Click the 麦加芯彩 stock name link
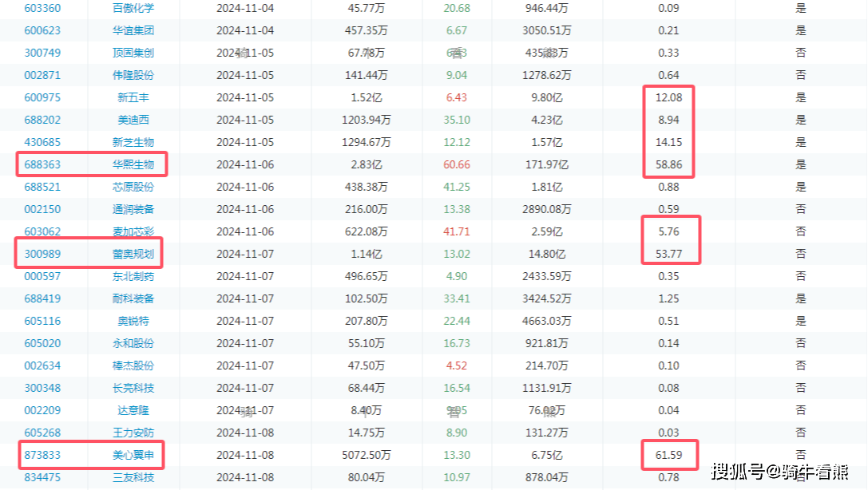 pos(133,231)
